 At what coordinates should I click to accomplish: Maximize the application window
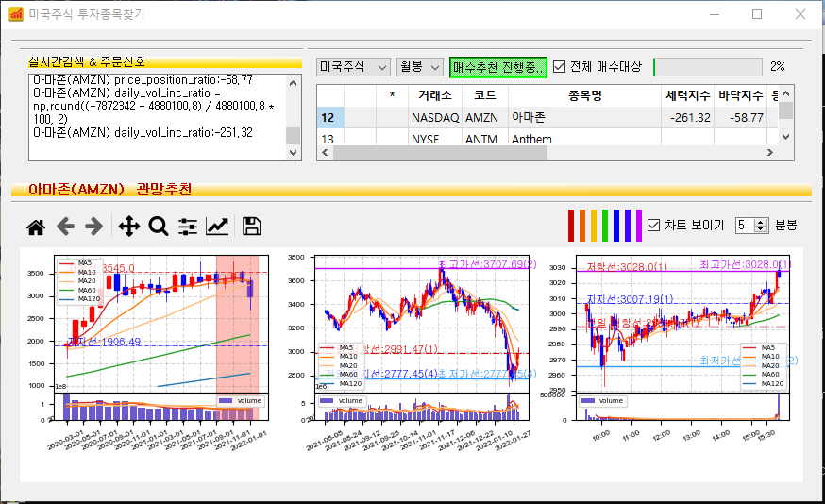[757, 14]
